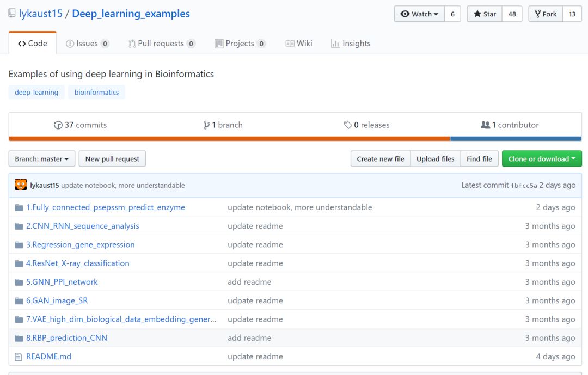The width and height of the screenshot is (588, 375).
Task: Toggle Star on this repository
Action: click(485, 14)
